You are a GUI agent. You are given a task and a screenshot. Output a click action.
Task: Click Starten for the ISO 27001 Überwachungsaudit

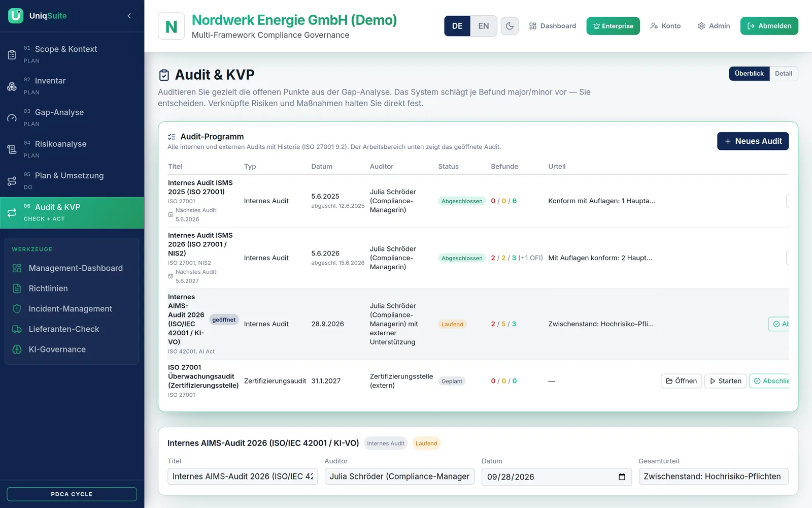[x=725, y=381]
